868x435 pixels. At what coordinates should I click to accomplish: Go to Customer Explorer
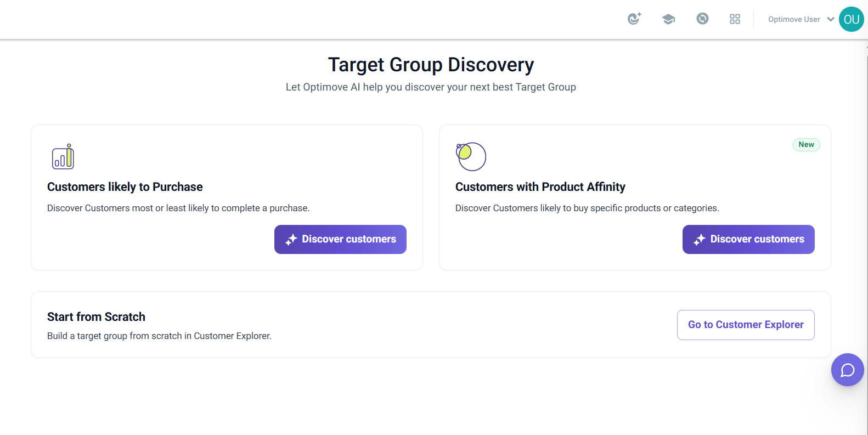tap(746, 325)
